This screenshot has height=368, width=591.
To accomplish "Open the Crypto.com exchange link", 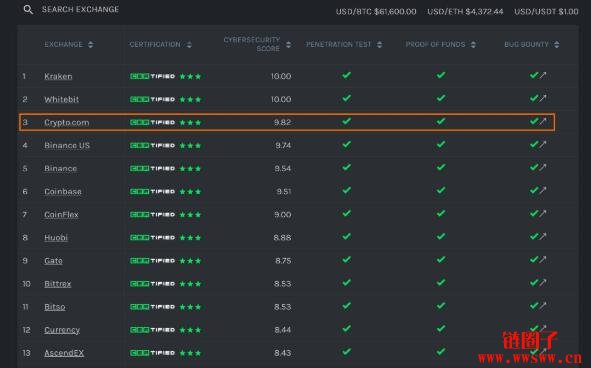I will pyautogui.click(x=67, y=123).
